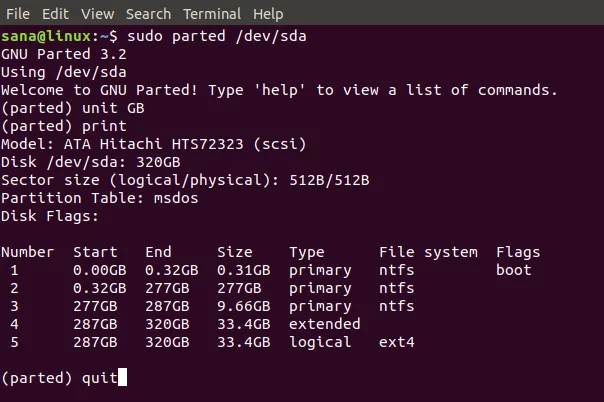This screenshot has height=402, width=604.
Task: Click the 'print' command line
Action: coord(64,126)
